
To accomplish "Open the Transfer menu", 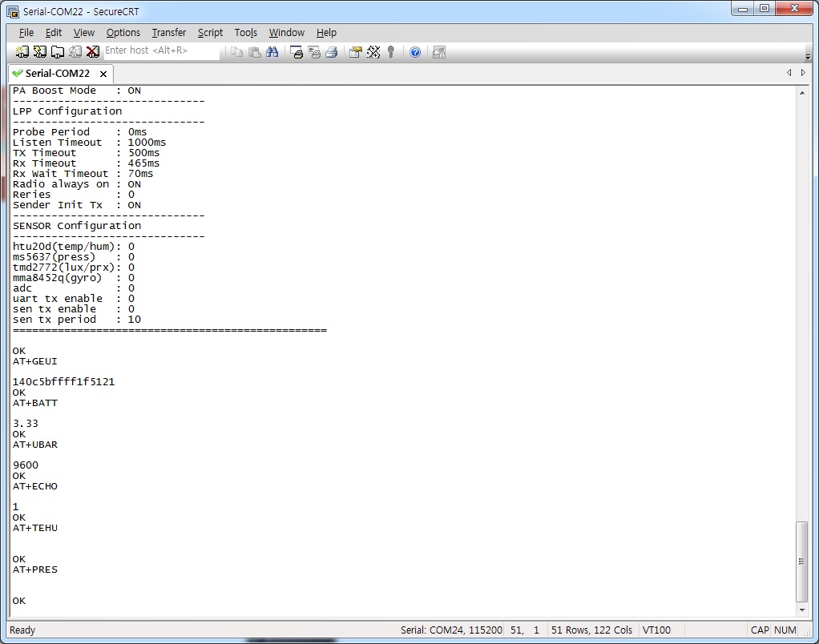I will coord(168,33).
